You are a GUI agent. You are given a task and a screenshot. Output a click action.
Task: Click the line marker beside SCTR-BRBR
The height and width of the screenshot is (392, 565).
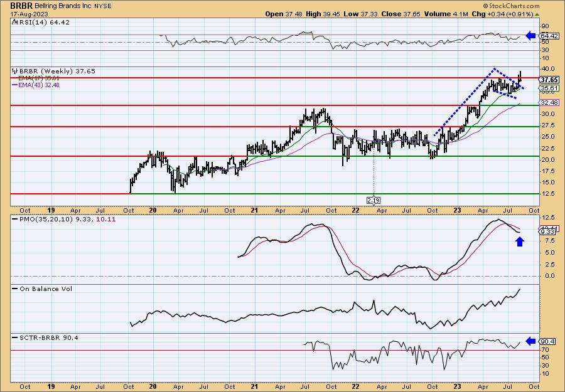pyautogui.click(x=15, y=337)
